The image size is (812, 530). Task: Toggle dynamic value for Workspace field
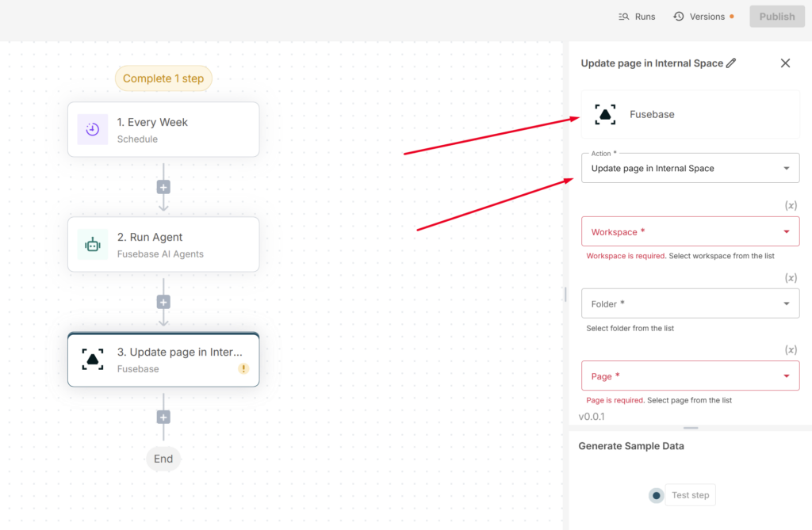(791, 205)
